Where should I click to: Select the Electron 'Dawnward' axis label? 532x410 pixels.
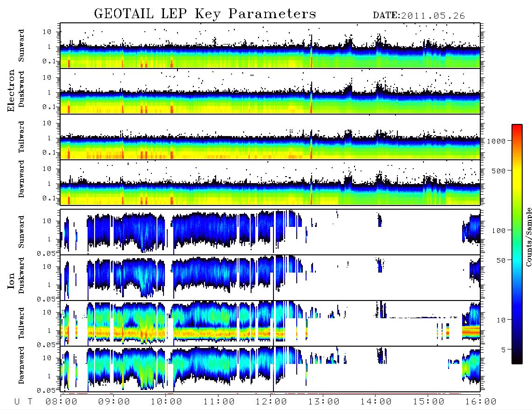21,179
